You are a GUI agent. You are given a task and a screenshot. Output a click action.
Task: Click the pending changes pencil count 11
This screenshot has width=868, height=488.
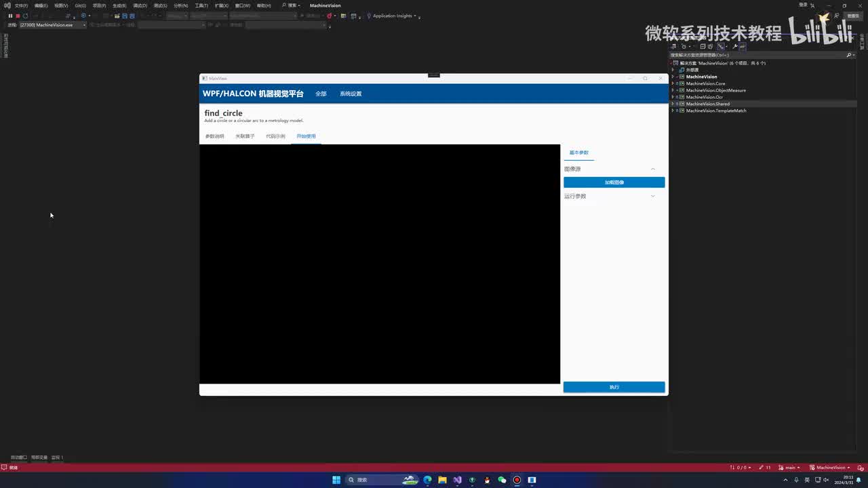click(766, 468)
